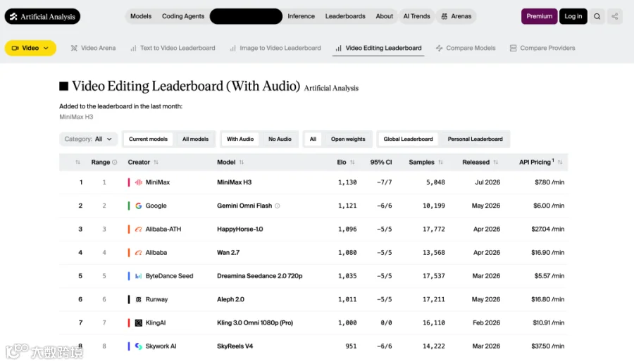This screenshot has width=634, height=364.
Task: Click MiniMax red color bar
Action: [x=129, y=182]
